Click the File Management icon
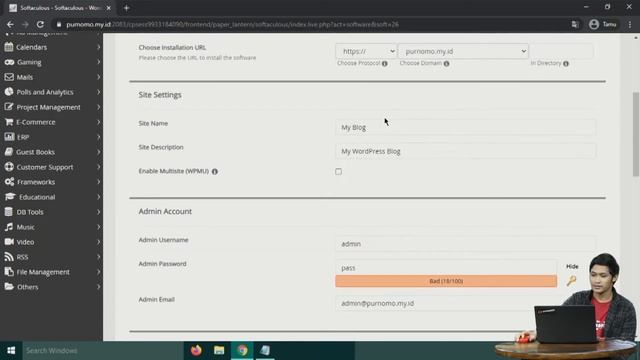The height and width of the screenshot is (360, 640). coord(9,272)
